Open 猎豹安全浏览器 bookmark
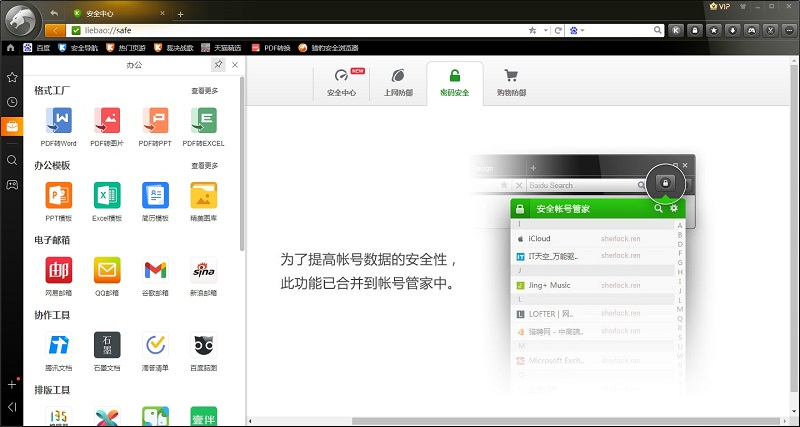 328,48
